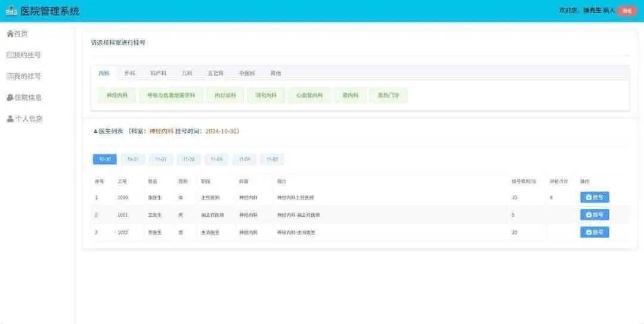The width and height of the screenshot is (644, 324).
Task: Click the 工号 column header
Action: point(122,181)
